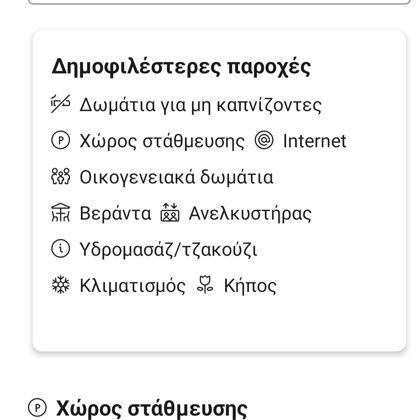This screenshot has height=420, width=420.
Task: Click the Κλιματισμός amenity label
Action: pos(133,286)
